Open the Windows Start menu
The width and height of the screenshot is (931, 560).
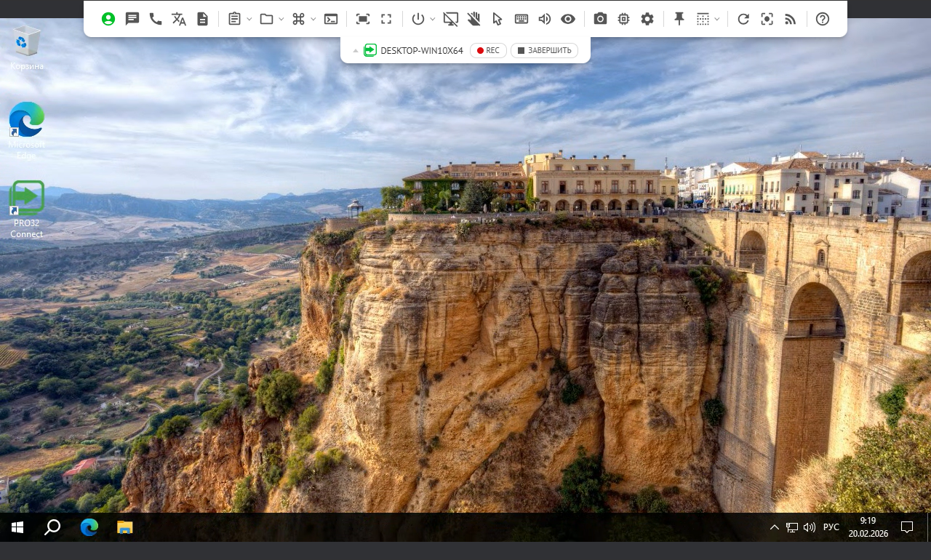pos(17,527)
